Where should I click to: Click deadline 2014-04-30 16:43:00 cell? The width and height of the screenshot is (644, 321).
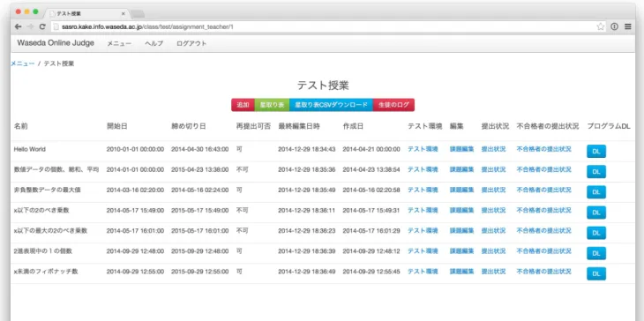coord(199,149)
